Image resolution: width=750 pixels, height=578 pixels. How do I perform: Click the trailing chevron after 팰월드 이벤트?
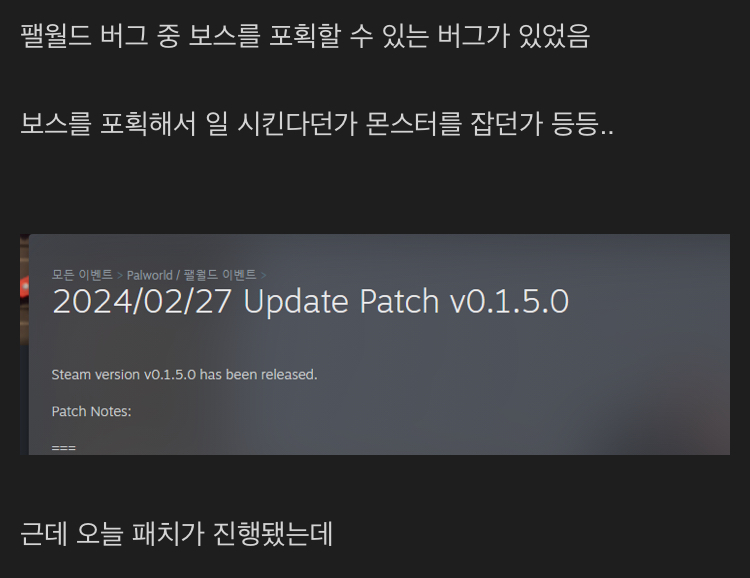[264, 276]
